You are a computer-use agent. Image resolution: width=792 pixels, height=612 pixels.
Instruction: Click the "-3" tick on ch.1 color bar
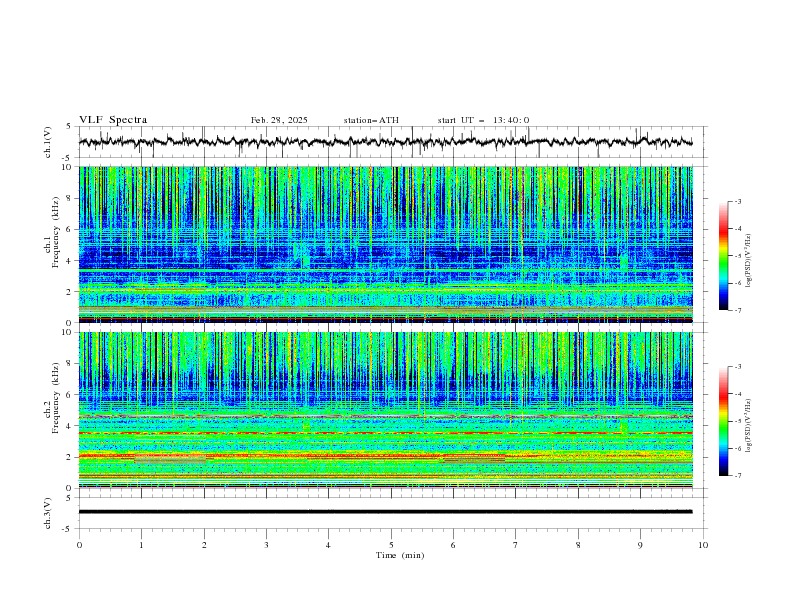[x=738, y=201]
